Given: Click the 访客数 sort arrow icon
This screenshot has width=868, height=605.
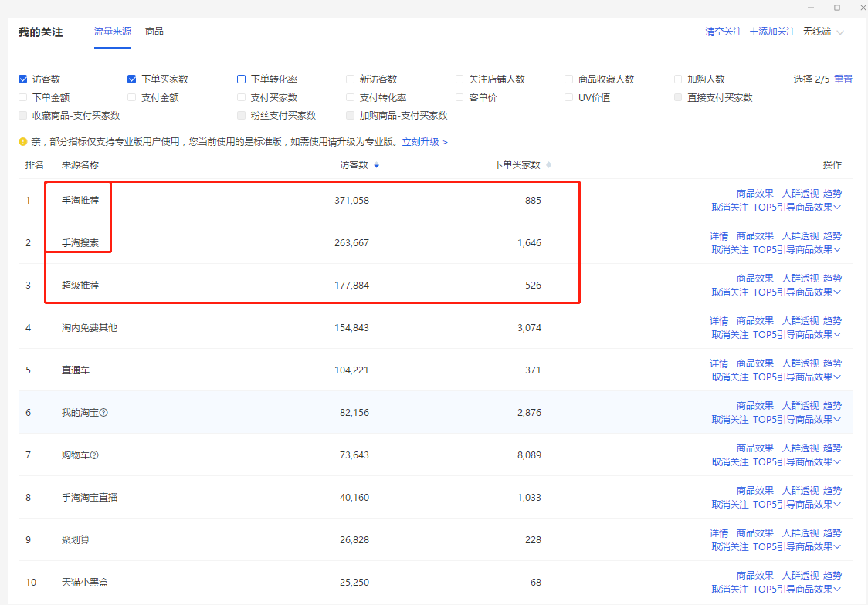Looking at the screenshot, I should tap(376, 165).
